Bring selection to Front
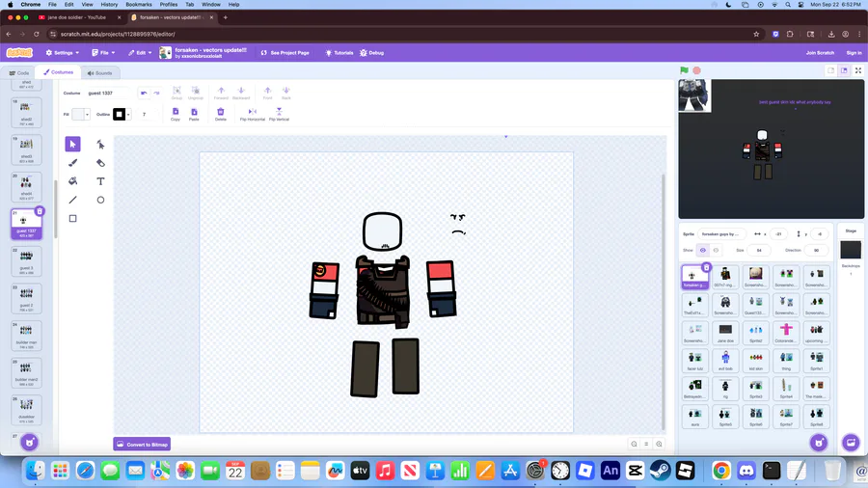The width and height of the screenshot is (868, 488). coord(267,91)
